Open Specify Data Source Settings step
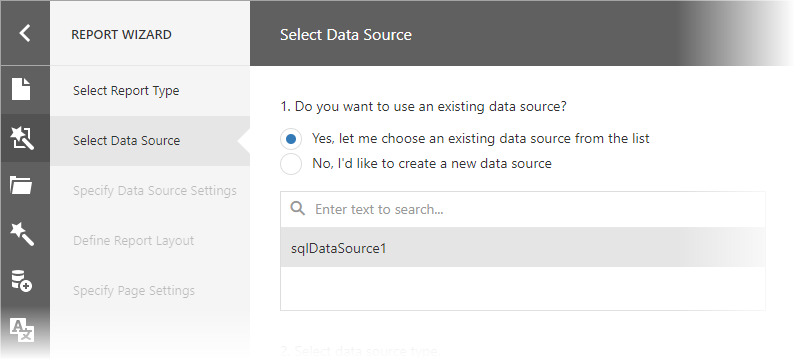 [150, 191]
